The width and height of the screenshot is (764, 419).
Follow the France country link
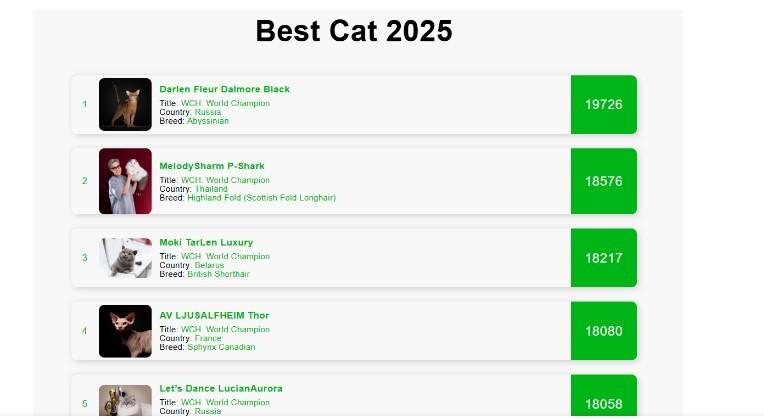coord(208,338)
